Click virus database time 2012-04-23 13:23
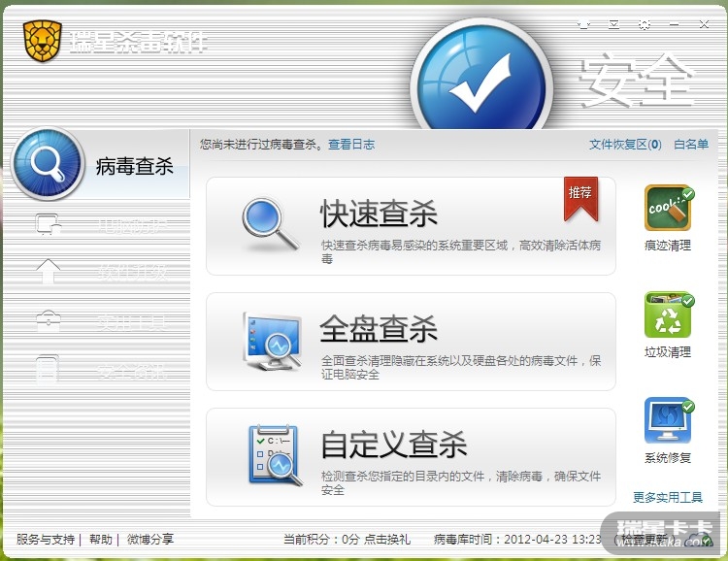This screenshot has height=561, width=728. coord(553,540)
